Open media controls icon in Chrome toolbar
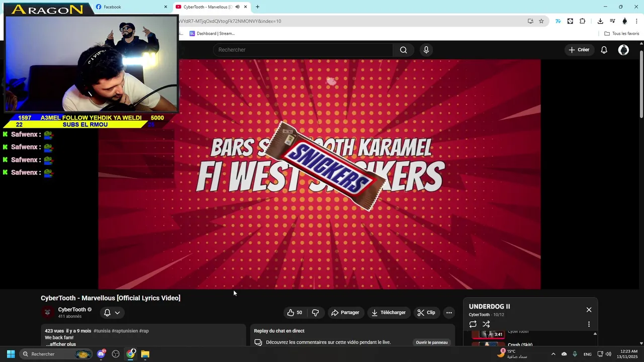The width and height of the screenshot is (644, 362). [x=612, y=21]
